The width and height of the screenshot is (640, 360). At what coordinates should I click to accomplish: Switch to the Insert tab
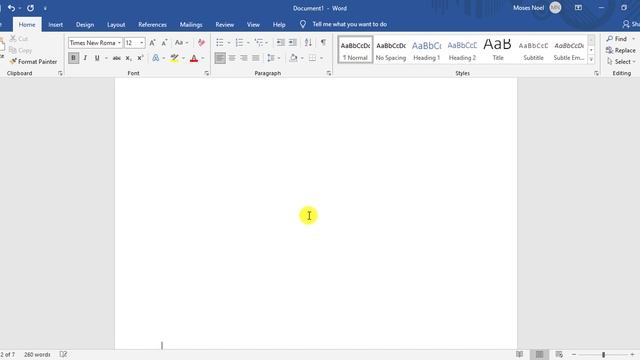pyautogui.click(x=56, y=24)
